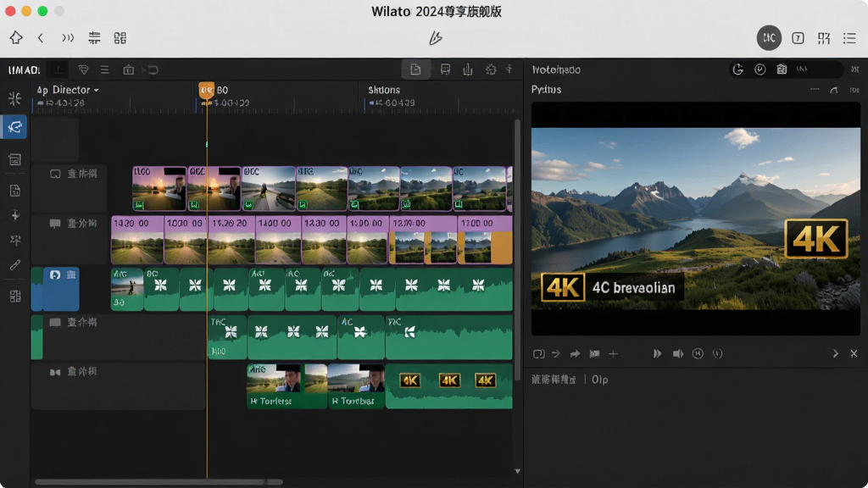The width and height of the screenshot is (868, 488).
Task: Click the refresh icon in preview panel header
Action: click(x=738, y=69)
